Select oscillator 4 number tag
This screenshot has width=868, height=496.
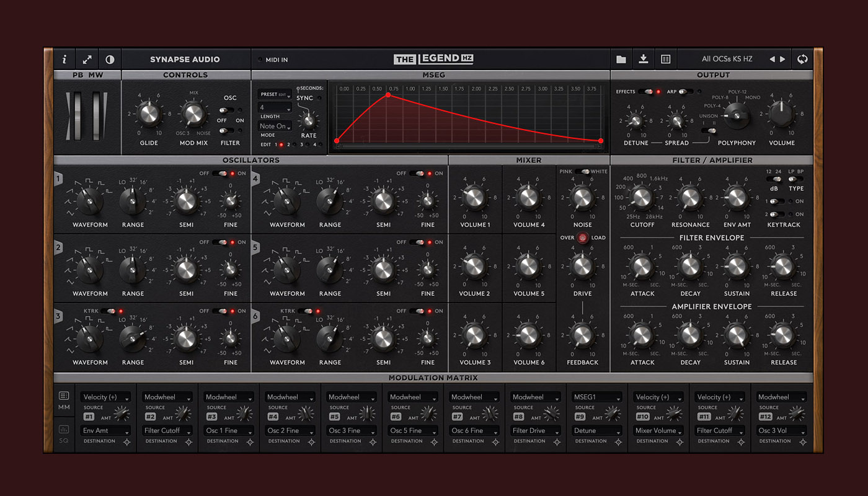pyautogui.click(x=255, y=179)
